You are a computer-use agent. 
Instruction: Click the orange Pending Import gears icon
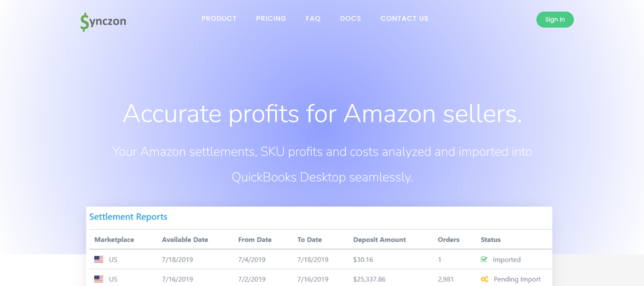point(484,279)
